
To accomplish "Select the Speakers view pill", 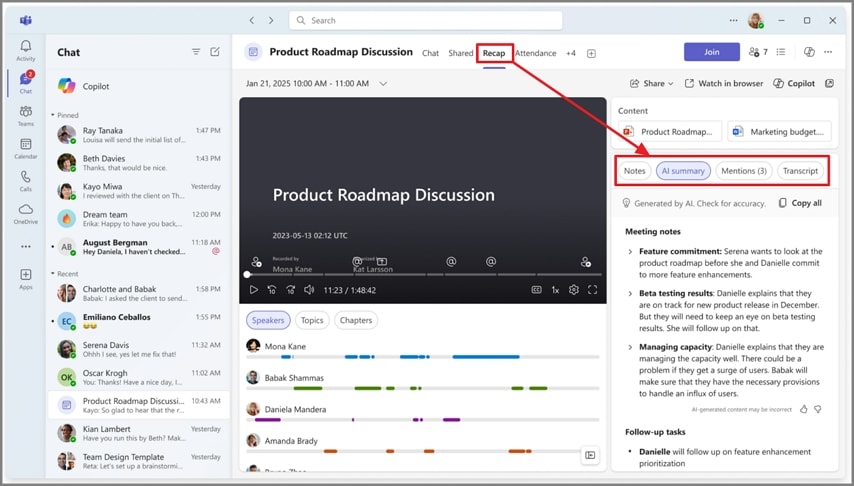I will point(268,320).
